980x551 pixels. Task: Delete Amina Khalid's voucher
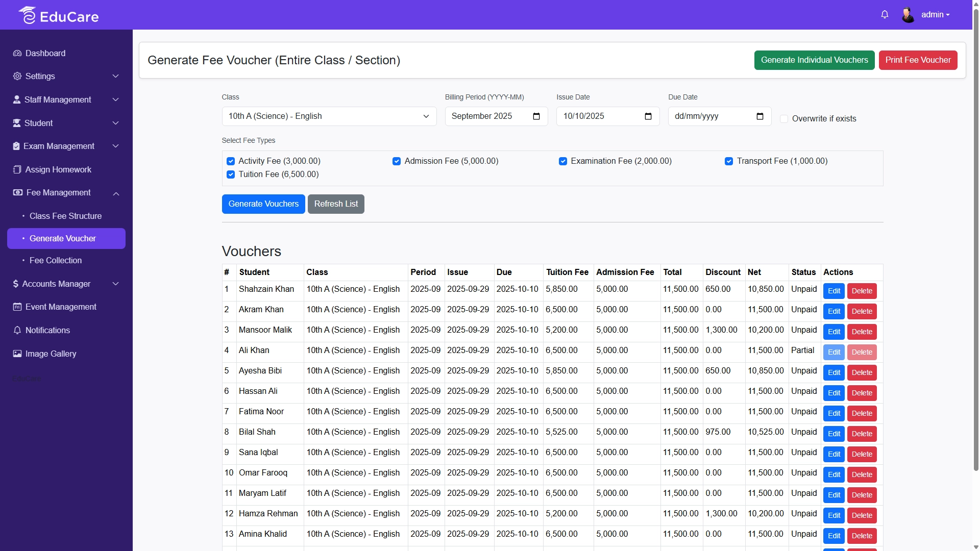pos(862,536)
